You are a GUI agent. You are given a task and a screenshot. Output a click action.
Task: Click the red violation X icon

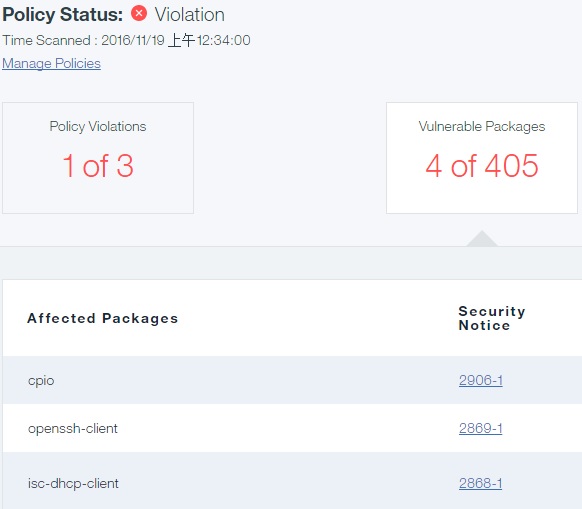[x=139, y=14]
